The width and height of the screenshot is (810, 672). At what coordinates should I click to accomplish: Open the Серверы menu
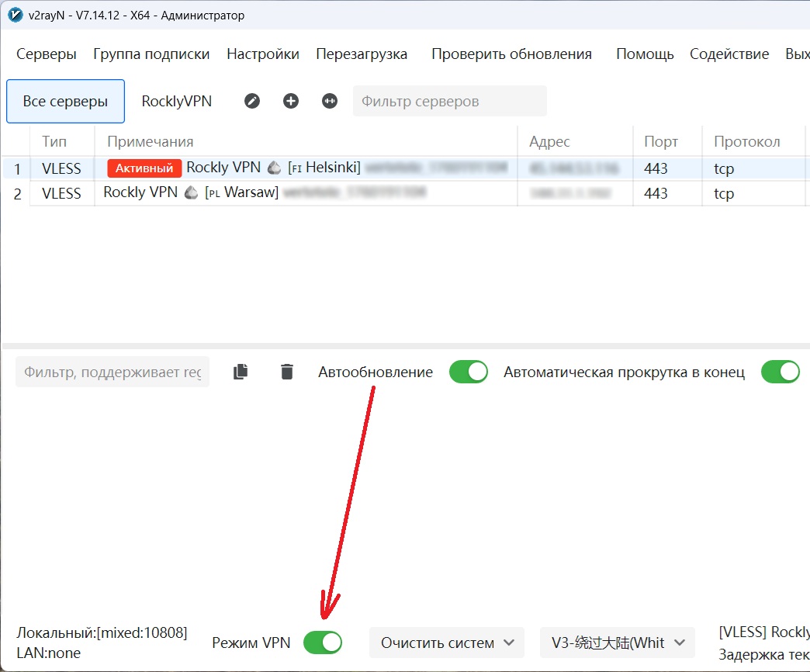[47, 54]
